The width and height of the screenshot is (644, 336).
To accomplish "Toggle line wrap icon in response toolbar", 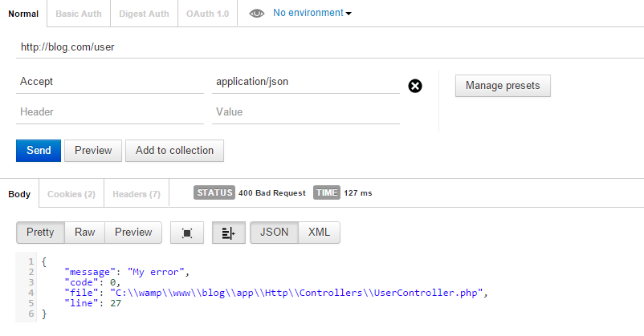I will (228, 233).
